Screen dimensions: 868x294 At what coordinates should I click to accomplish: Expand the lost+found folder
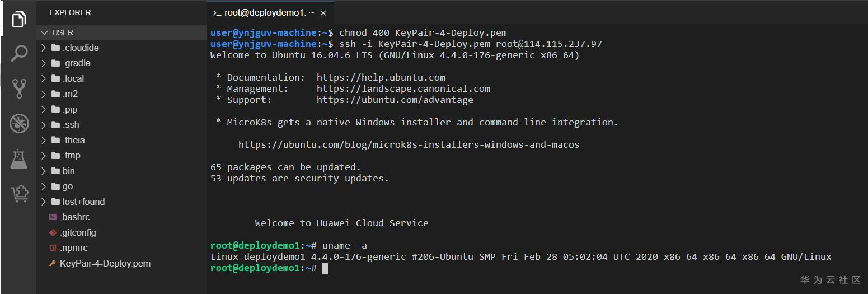(x=44, y=202)
